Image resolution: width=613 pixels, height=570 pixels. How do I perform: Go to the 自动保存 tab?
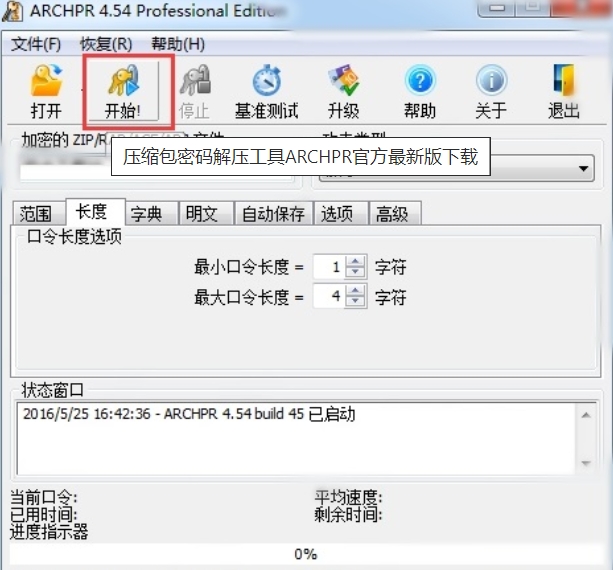tap(273, 214)
